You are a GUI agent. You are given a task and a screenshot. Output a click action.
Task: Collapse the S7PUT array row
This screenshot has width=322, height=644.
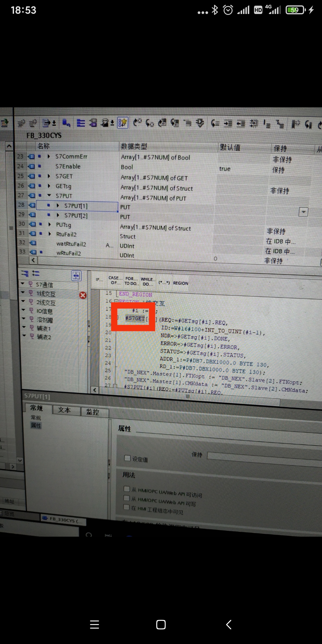click(x=49, y=196)
